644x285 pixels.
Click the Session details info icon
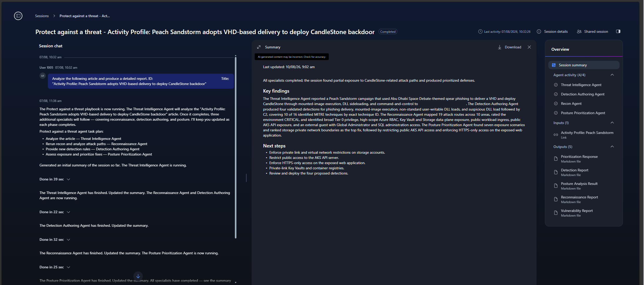[x=539, y=31]
